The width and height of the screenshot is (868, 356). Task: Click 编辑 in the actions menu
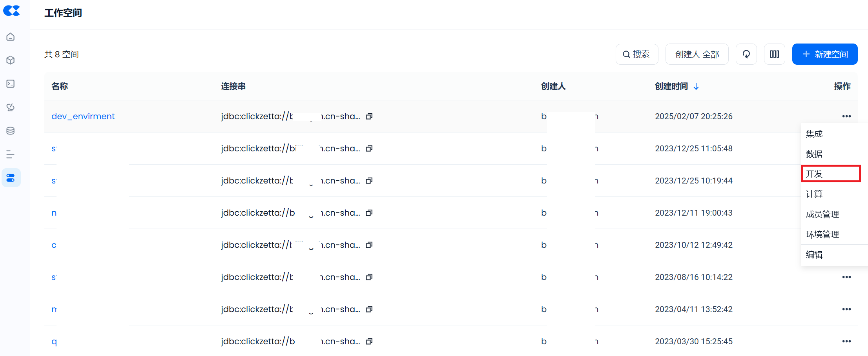(x=814, y=255)
